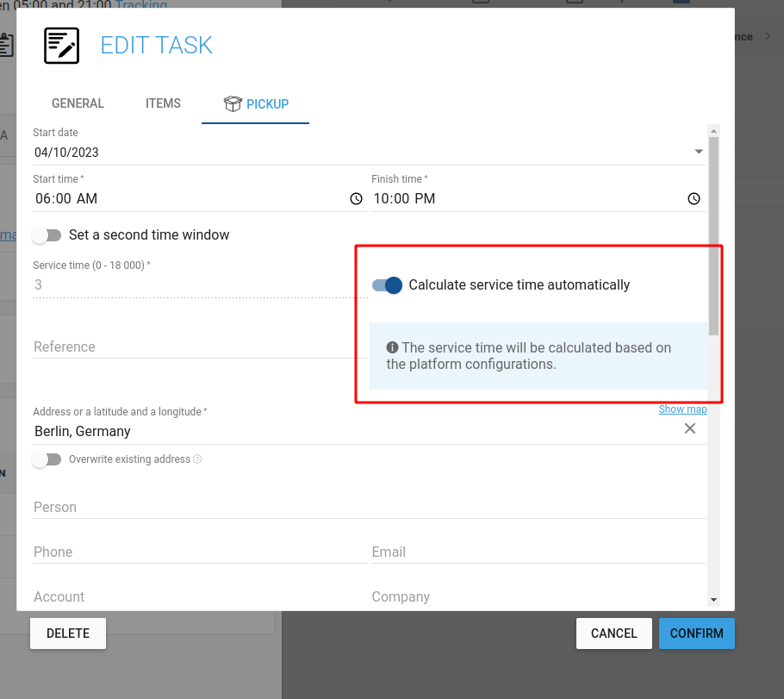This screenshot has height=699, width=784.
Task: Open the Show map link
Action: pyautogui.click(x=682, y=409)
